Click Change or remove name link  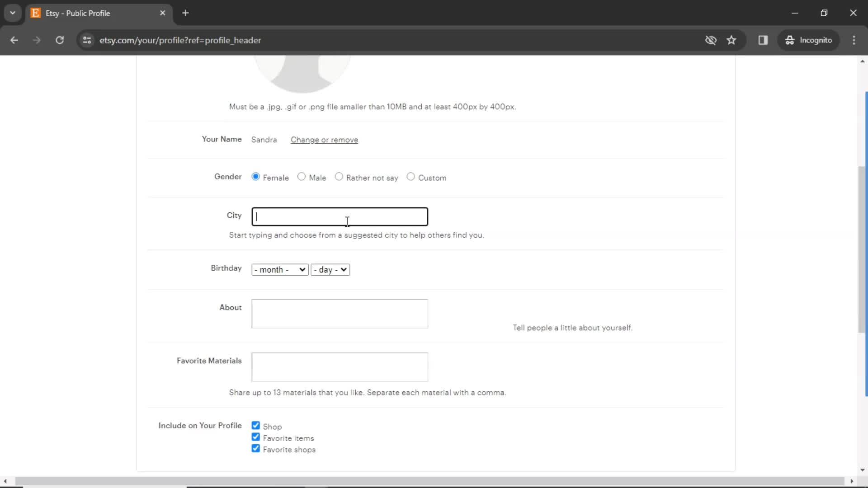[324, 140]
